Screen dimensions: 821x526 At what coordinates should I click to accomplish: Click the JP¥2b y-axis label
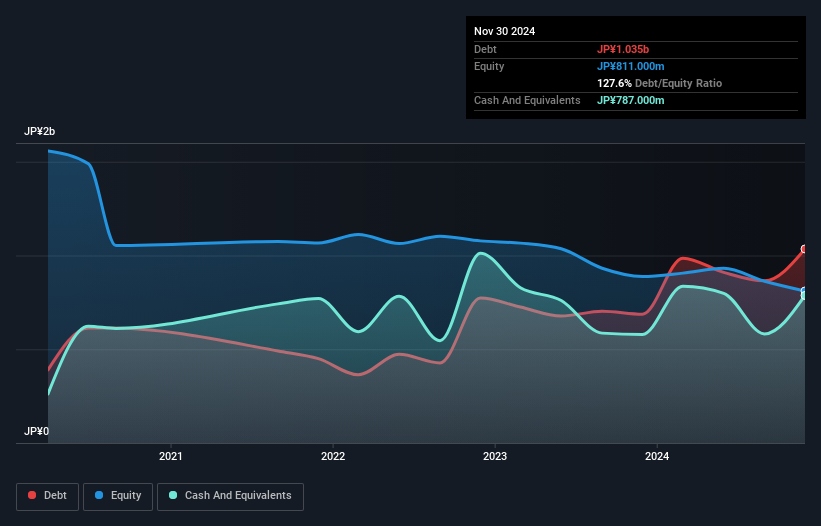click(x=39, y=131)
